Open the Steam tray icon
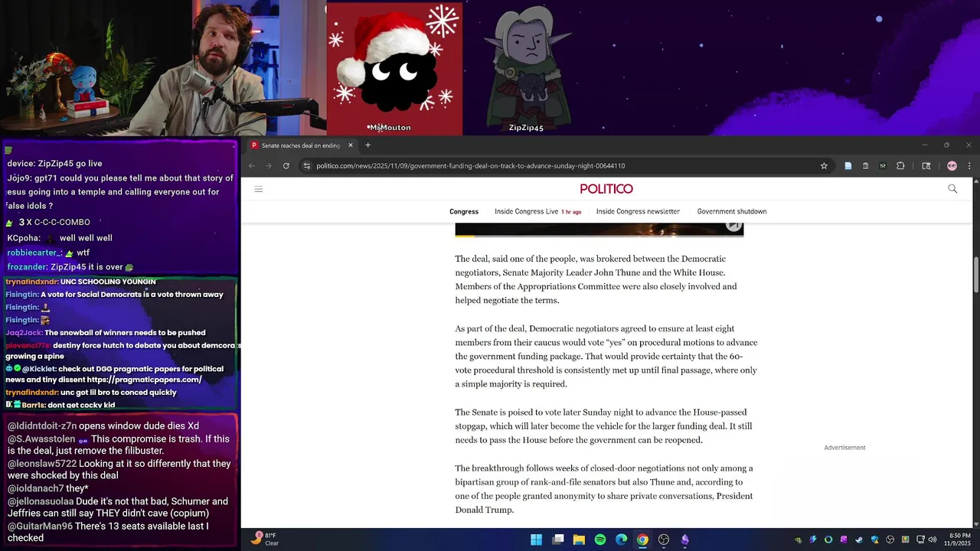980x551 pixels. [x=859, y=540]
